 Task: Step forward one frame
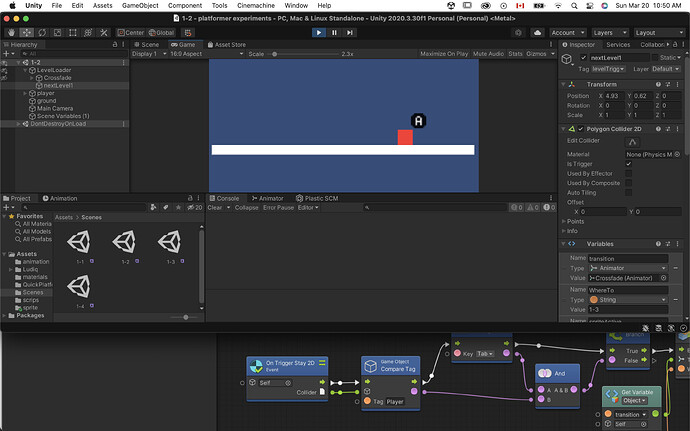click(349, 33)
